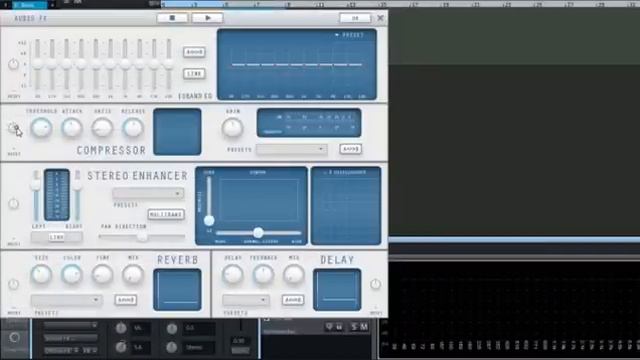
Task: Click the Compressor A/B compare button
Action: tap(351, 149)
